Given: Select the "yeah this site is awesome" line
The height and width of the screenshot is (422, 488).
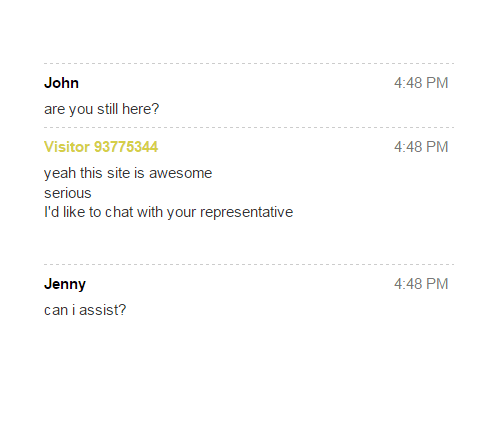Looking at the screenshot, I should (128, 173).
